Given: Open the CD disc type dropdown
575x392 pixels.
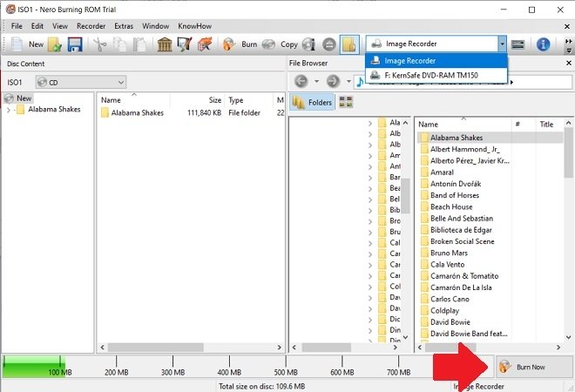Looking at the screenshot, I should (x=81, y=82).
